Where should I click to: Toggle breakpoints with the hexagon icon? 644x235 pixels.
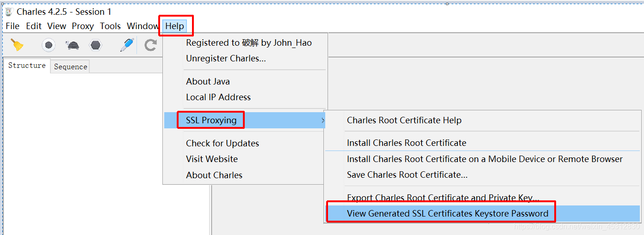95,45
